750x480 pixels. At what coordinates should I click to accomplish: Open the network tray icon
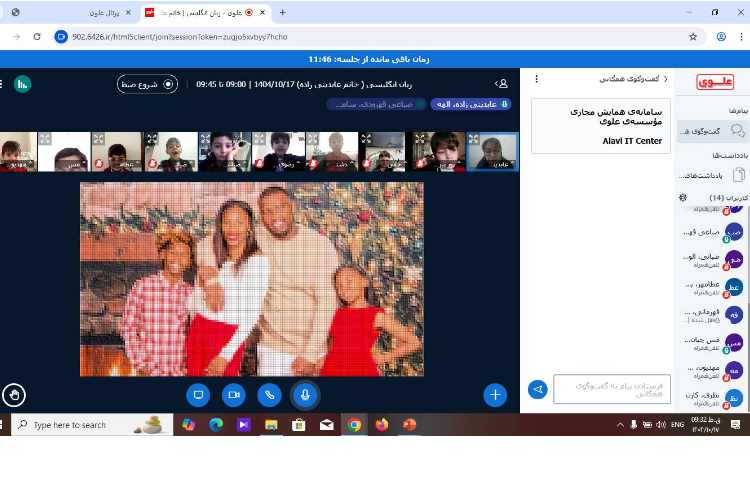pyautogui.click(x=647, y=425)
